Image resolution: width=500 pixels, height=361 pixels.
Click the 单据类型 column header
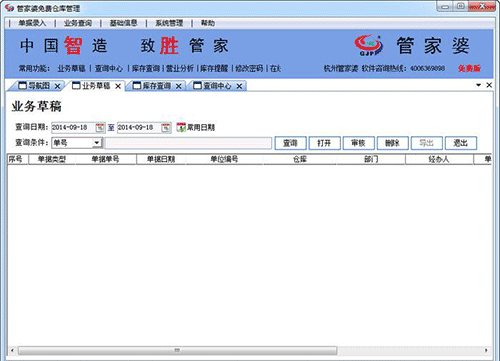click(x=52, y=159)
